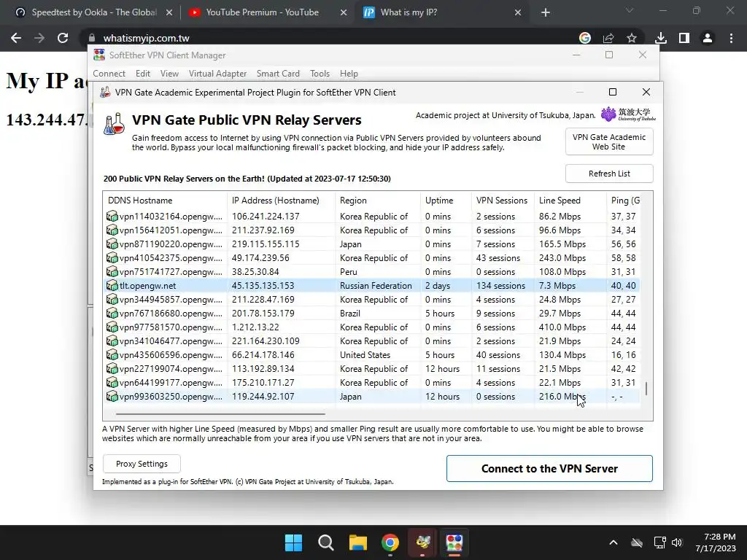The width and height of the screenshot is (747, 560).
Task: Sort by IP Address (Hostname) column
Action: pos(281,201)
